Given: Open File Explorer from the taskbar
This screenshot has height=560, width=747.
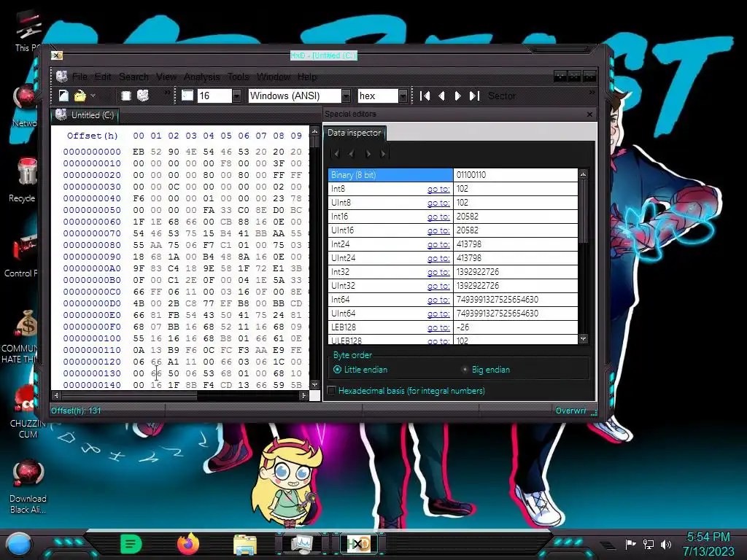Looking at the screenshot, I should (x=245, y=544).
